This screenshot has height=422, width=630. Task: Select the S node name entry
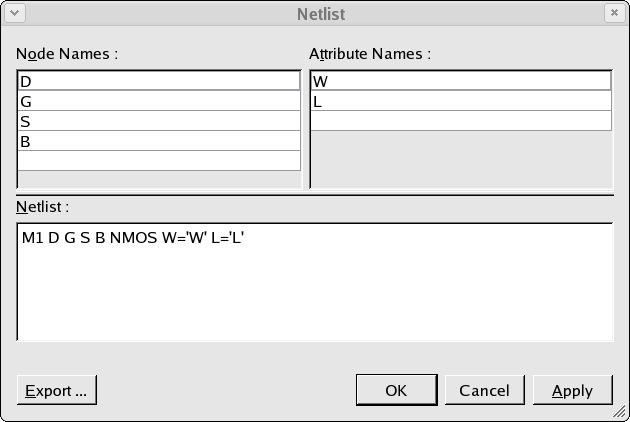click(159, 121)
